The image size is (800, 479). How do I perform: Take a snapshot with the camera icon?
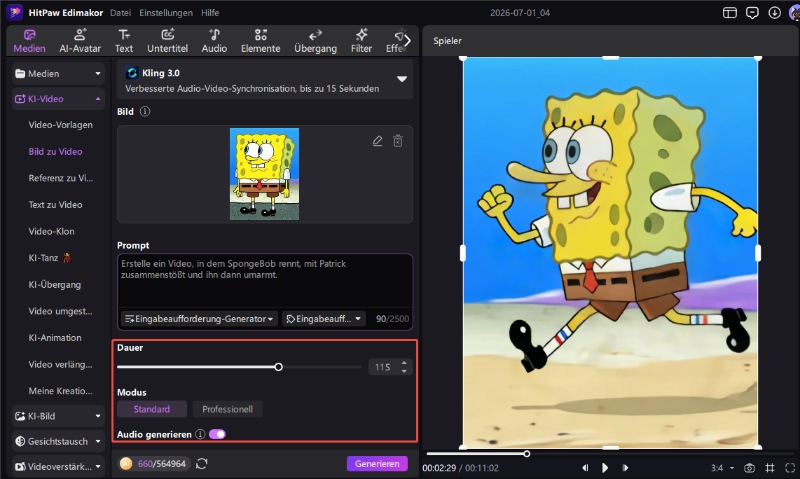point(749,468)
